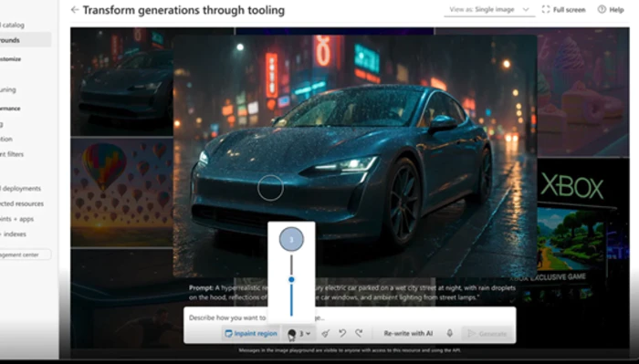Go back using the header arrow
The width and height of the screenshot is (639, 364).
(75, 10)
